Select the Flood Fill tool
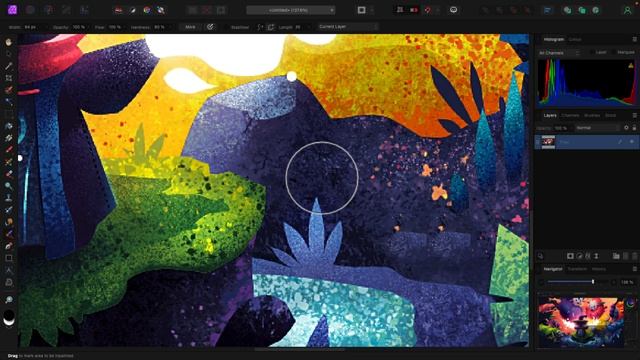The width and height of the screenshot is (640, 360). point(9,126)
